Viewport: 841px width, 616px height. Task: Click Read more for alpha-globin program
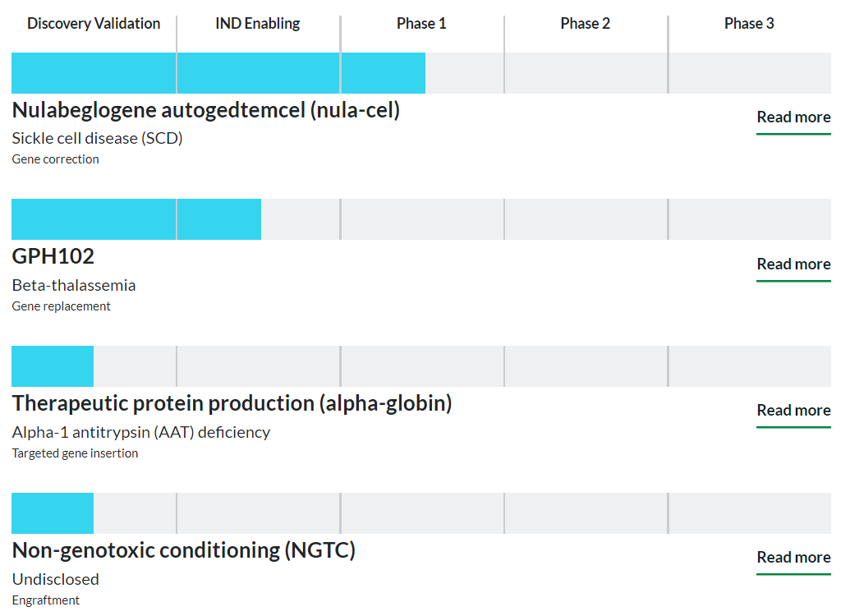click(793, 411)
